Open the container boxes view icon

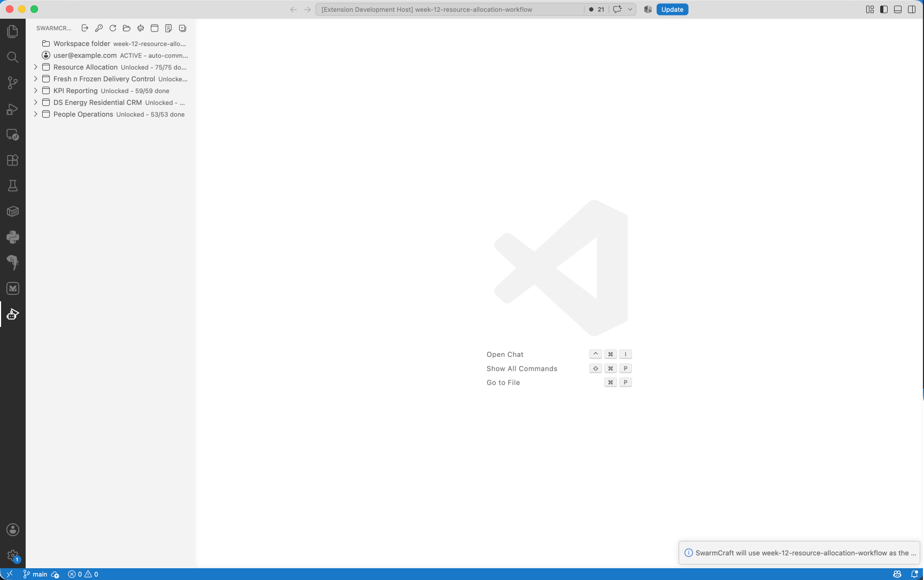coord(13,211)
